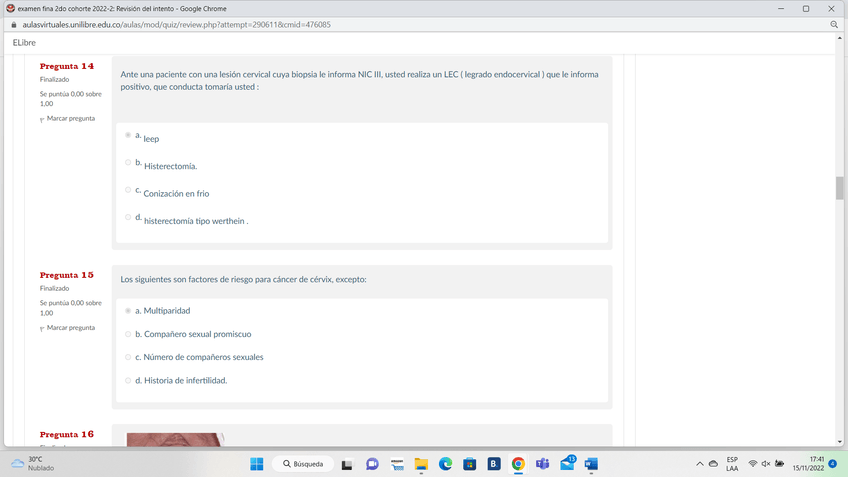Viewport: 848px width, 477px height.
Task: Click the page vertical scrollbar thumb
Action: click(839, 188)
